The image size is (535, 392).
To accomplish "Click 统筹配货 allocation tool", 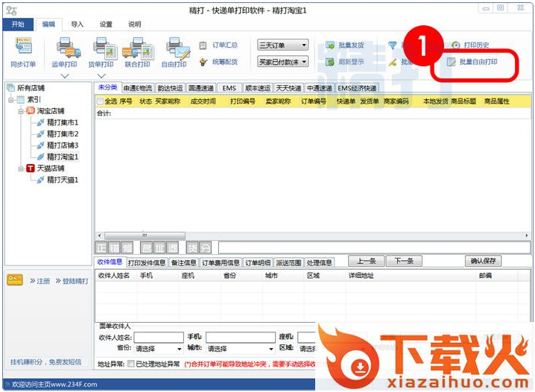I will 219,62.
